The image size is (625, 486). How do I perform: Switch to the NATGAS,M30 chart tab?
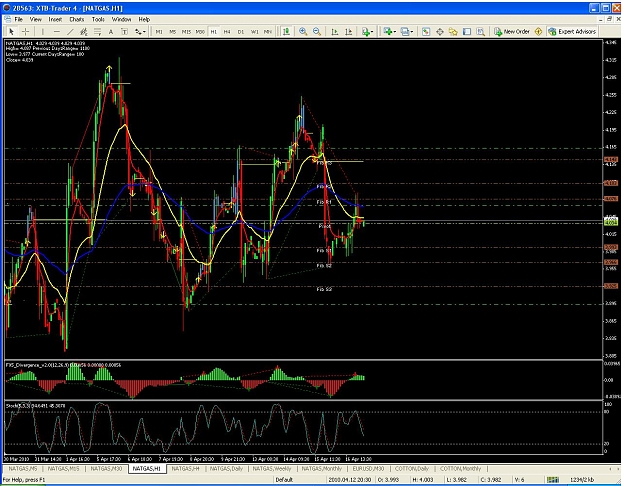tap(106, 468)
